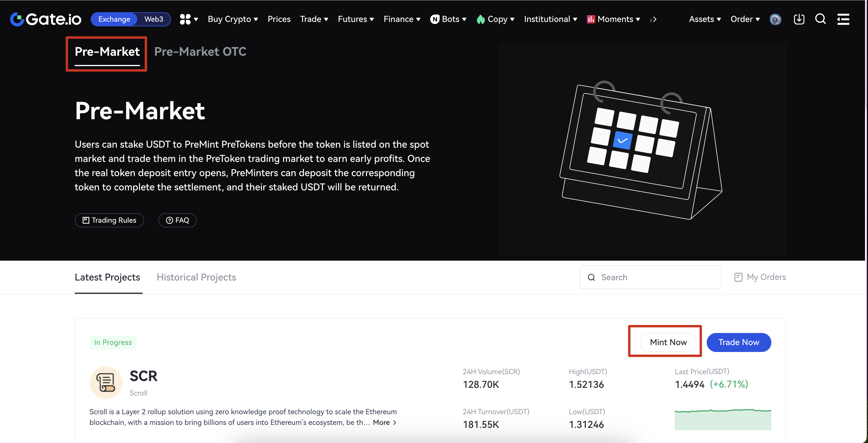The image size is (868, 443).
Task: Switch to Web3 mode
Action: tap(154, 19)
